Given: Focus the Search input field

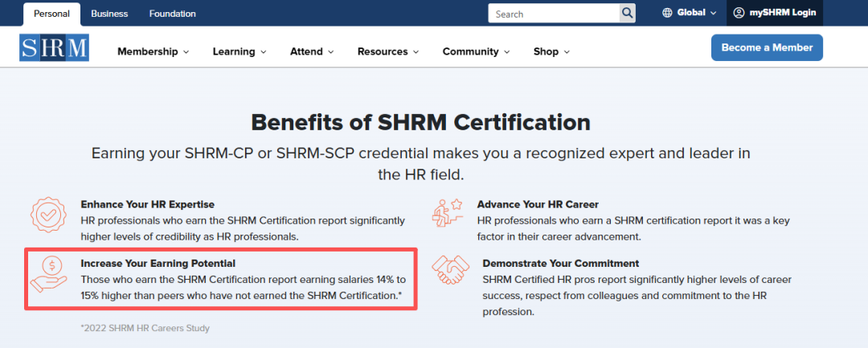Looking at the screenshot, I should [554, 14].
